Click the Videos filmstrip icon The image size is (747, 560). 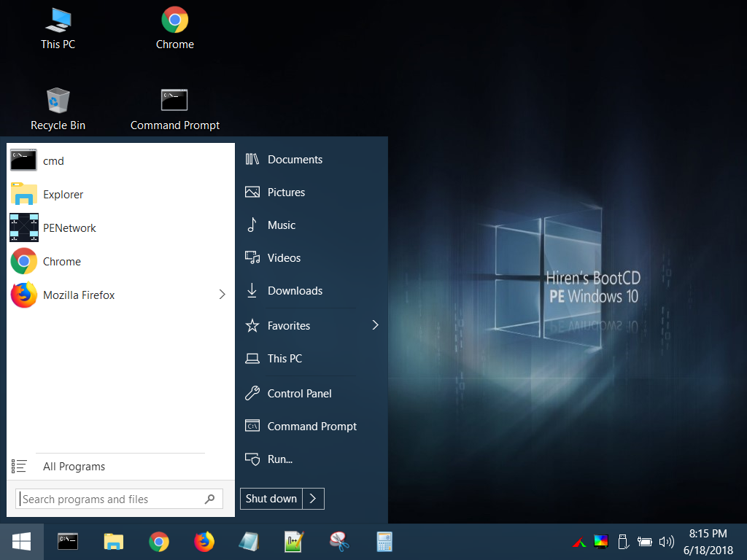[252, 257]
